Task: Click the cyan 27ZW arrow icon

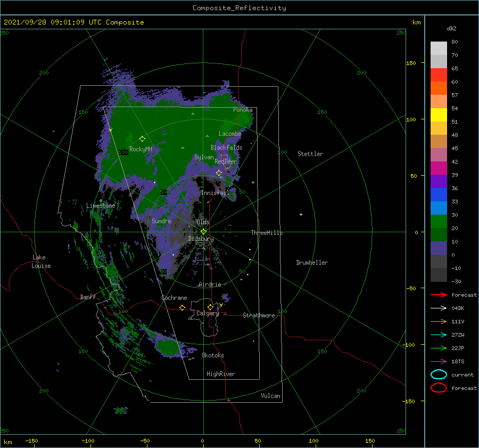Action: point(439,335)
